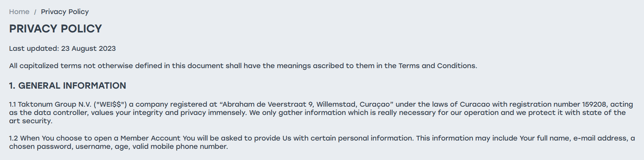Click the 'chosen password' text
Screen dimensions: 644x160
[x=40, y=147]
